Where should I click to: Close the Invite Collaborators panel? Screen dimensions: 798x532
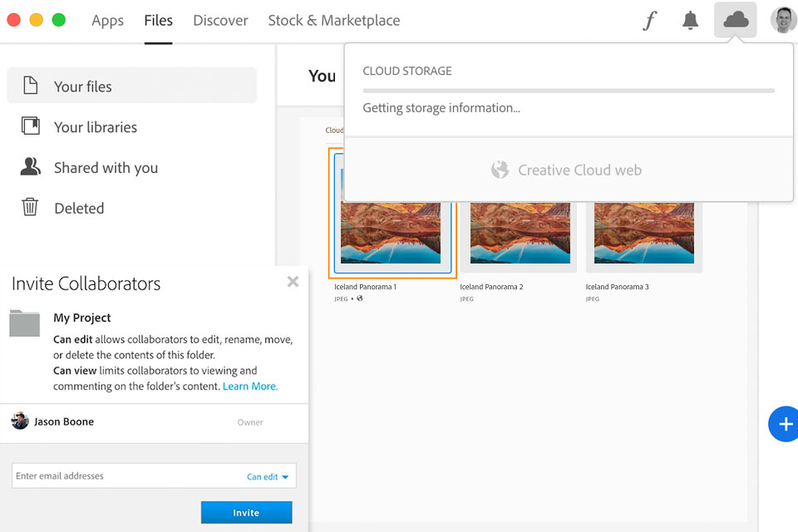(293, 282)
